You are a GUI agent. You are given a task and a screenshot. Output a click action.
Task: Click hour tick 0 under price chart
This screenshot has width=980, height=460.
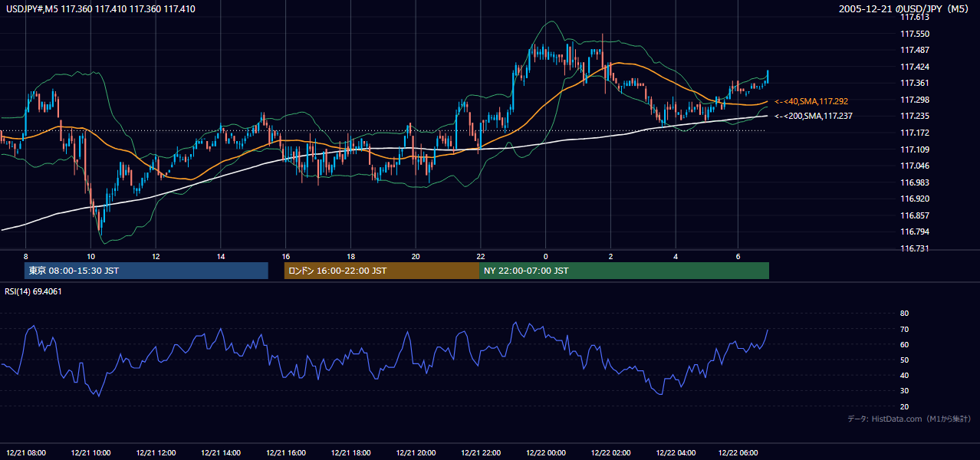tap(545, 256)
